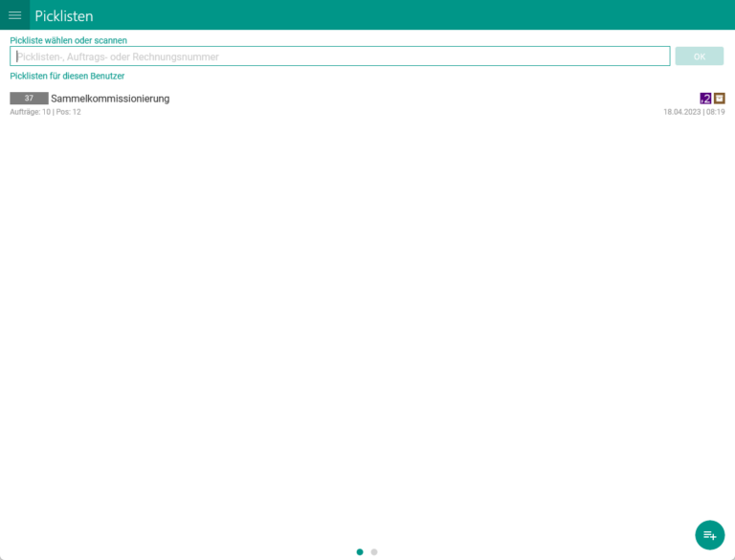Switch to the second page dot
The width and height of the screenshot is (735, 560).
pos(374,551)
